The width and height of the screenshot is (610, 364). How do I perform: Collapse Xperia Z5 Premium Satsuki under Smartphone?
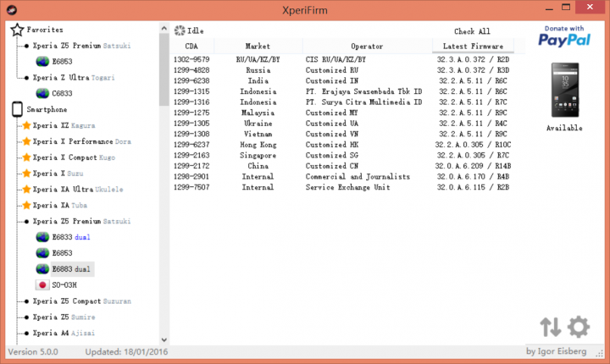coord(26,221)
